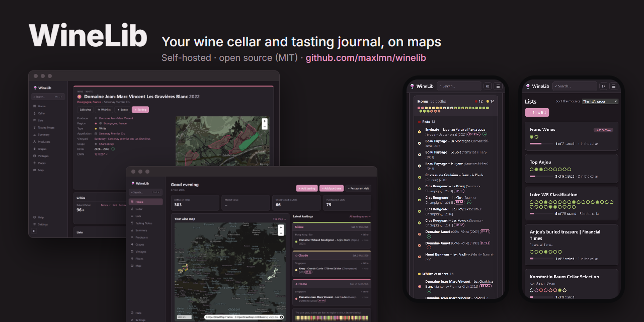This screenshot has height=322, width=644.
Task: Open the list sort order dropdown
Action: click(600, 101)
